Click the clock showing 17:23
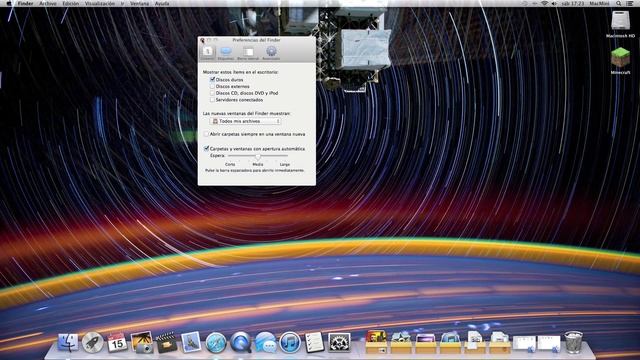The height and width of the screenshot is (360, 640). [x=573, y=3]
